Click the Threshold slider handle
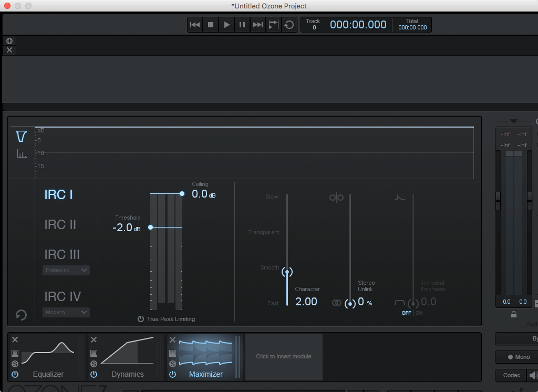 (x=150, y=227)
